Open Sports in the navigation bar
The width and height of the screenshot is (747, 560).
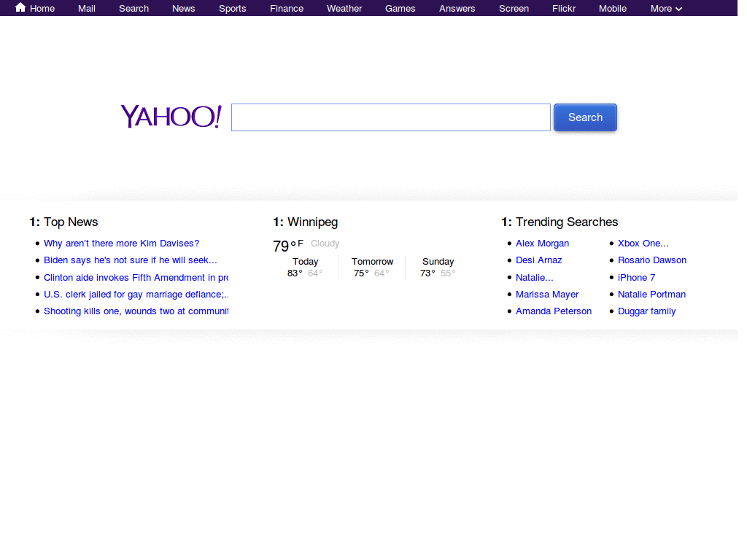tap(233, 9)
